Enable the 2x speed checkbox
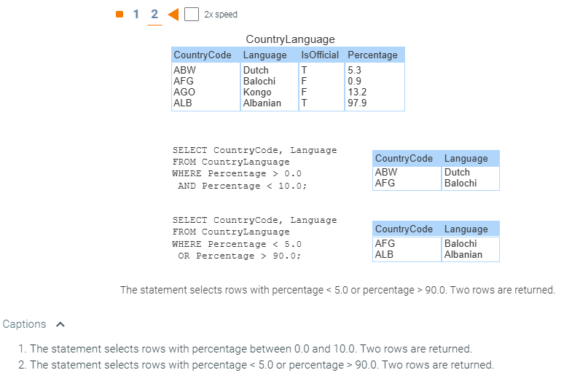 192,14
